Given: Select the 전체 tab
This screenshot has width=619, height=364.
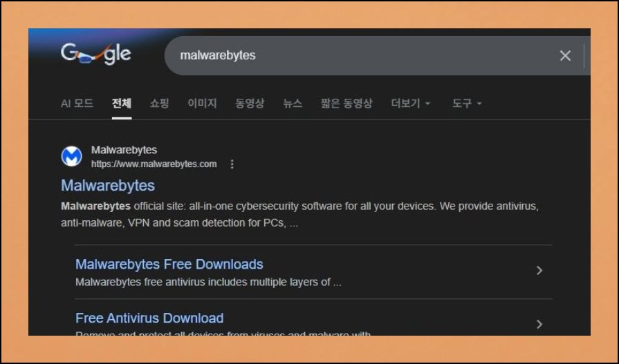Looking at the screenshot, I should [x=122, y=104].
